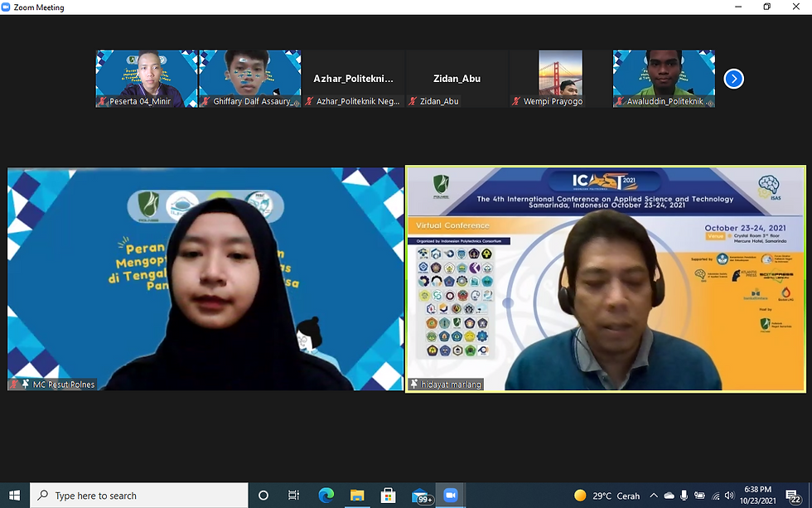Click MC Resut Polnes pinned video
812x508 pixels.
pyautogui.click(x=205, y=278)
